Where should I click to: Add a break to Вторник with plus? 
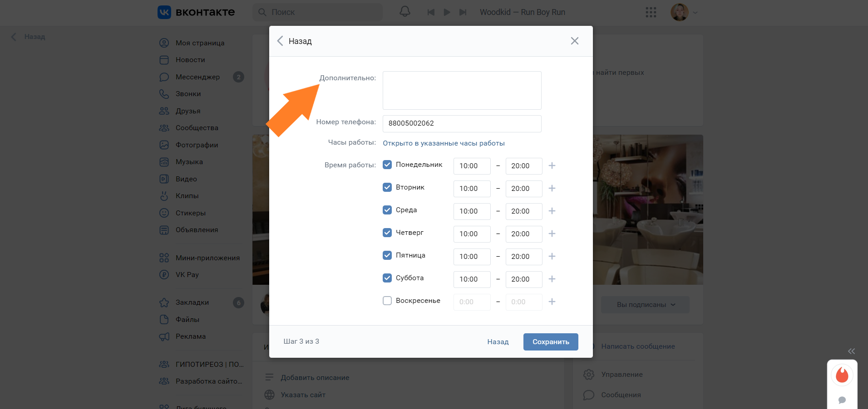click(552, 188)
